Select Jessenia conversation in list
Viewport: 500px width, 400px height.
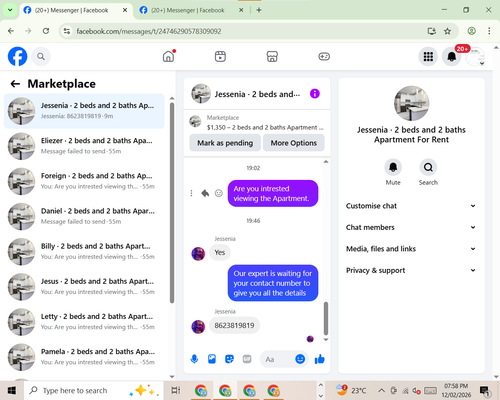[x=84, y=111]
